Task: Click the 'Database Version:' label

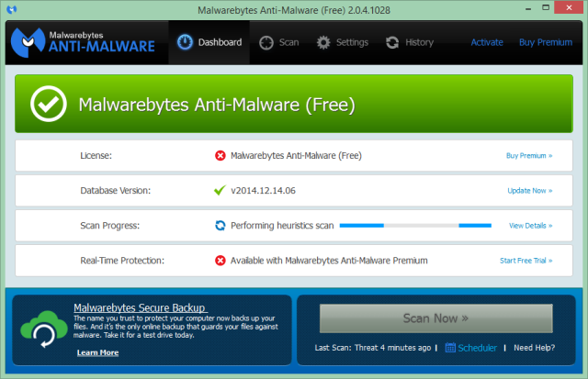Action: pos(116,191)
